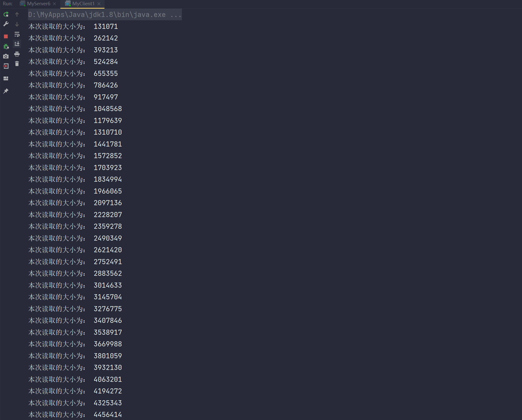Close the MyClient1 tab

pyautogui.click(x=99, y=4)
